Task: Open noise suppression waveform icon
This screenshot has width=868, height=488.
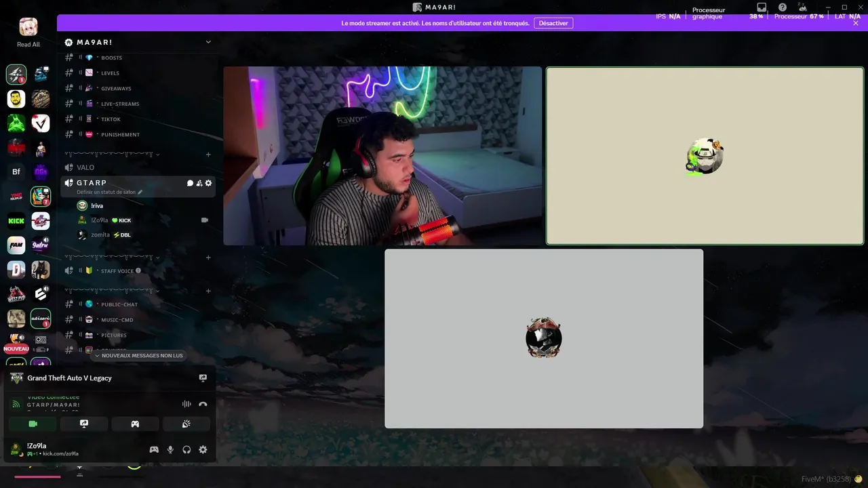Action: [186, 404]
